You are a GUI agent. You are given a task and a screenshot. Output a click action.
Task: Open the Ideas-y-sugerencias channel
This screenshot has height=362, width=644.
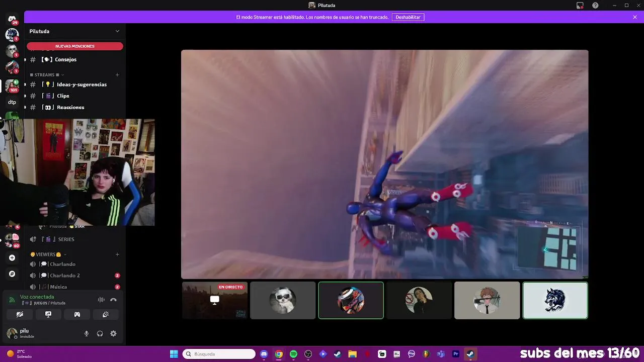[x=75, y=84]
